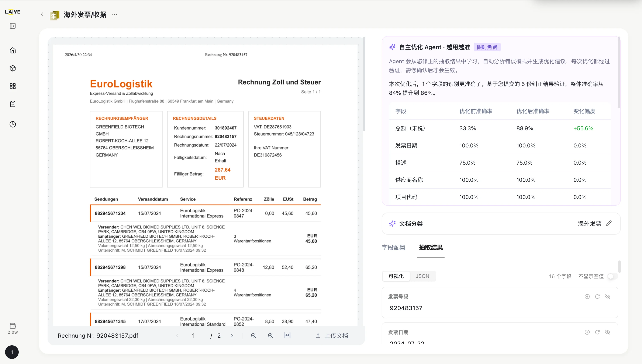Toggle the 不显示空值 switch
The height and width of the screenshot is (364, 642).
613,276
